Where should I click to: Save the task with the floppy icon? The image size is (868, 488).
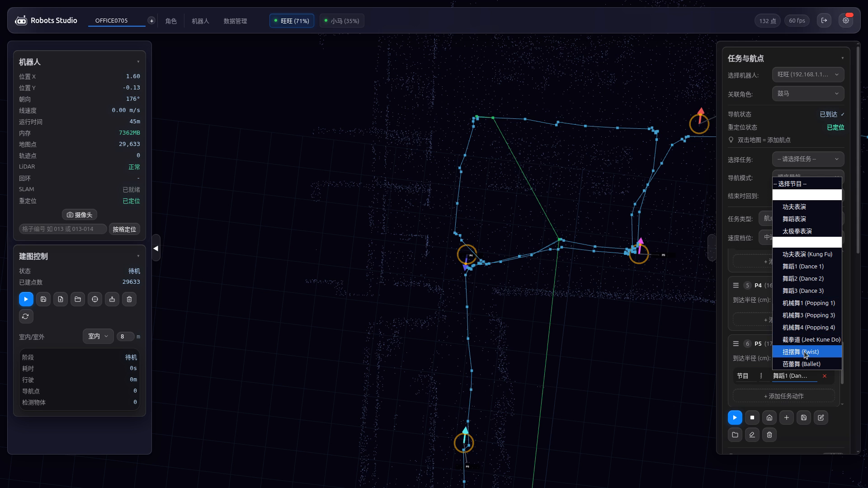coord(804,418)
